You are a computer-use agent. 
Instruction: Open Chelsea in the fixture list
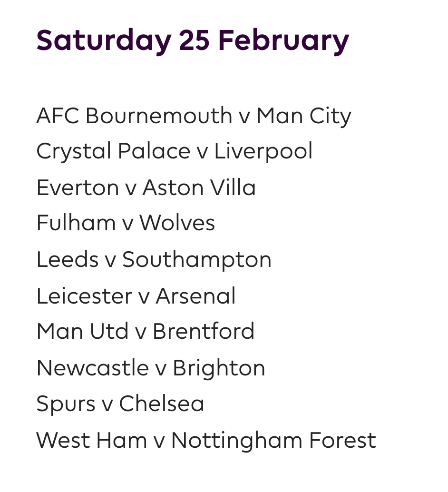tap(162, 404)
